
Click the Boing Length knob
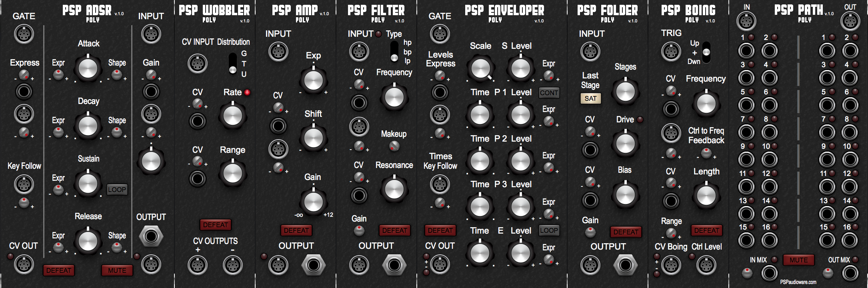tap(706, 196)
